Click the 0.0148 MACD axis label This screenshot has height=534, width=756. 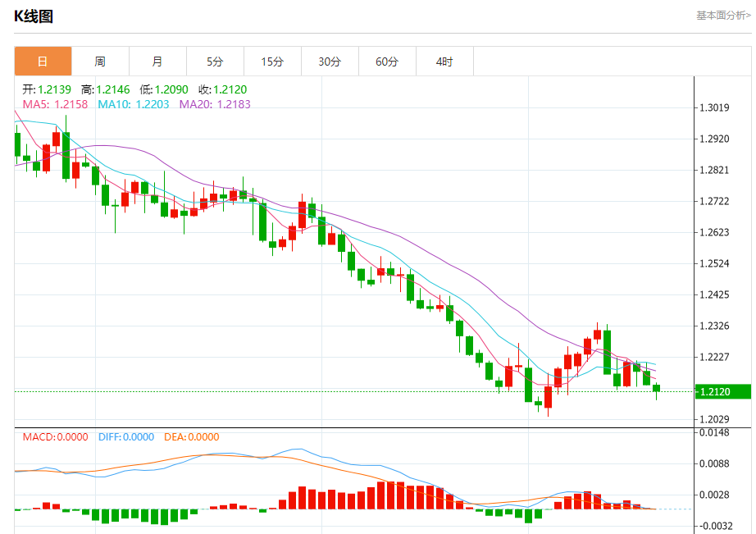[x=714, y=433]
